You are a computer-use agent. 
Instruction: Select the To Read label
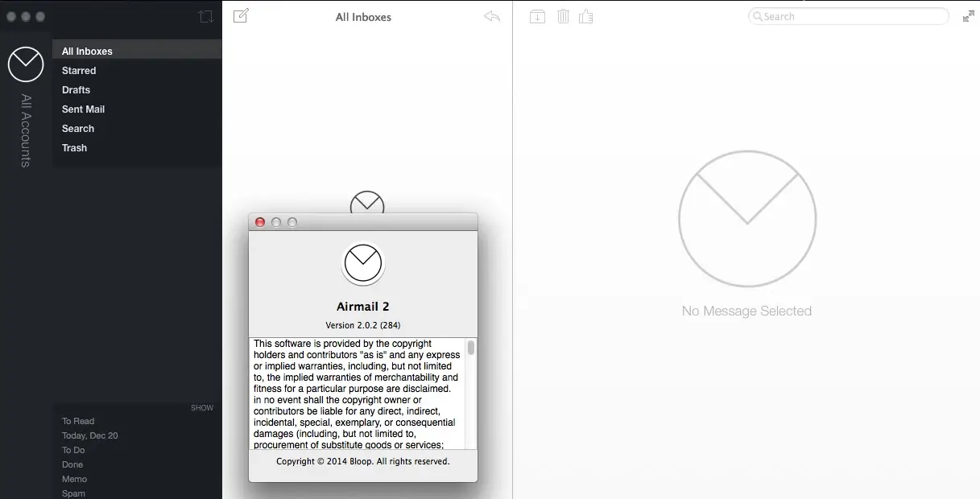78,421
